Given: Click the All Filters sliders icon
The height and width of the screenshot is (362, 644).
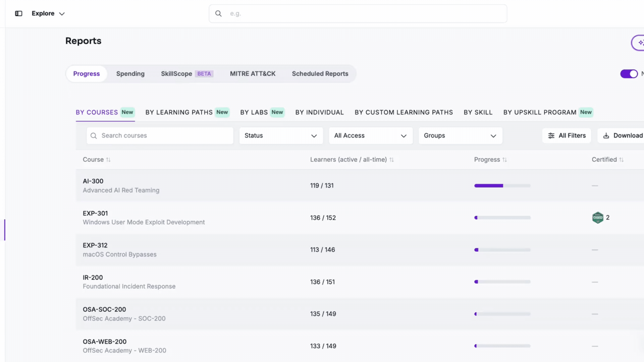Looking at the screenshot, I should (551, 136).
